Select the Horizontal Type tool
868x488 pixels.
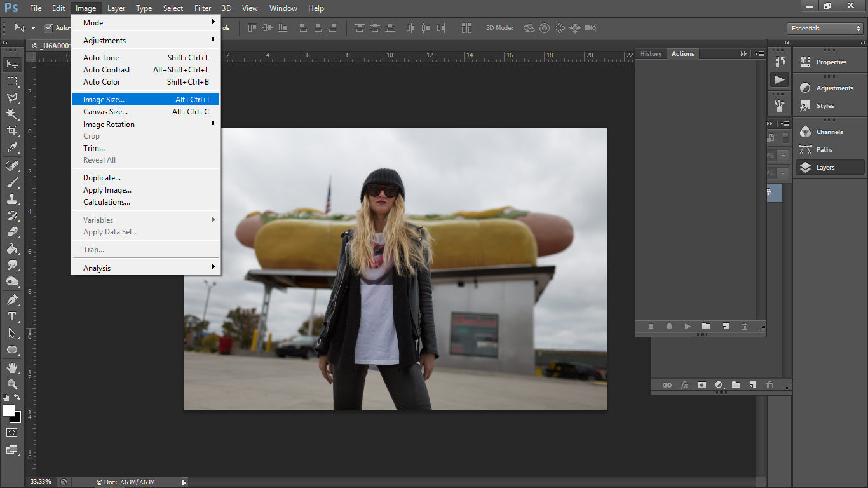(x=11, y=316)
